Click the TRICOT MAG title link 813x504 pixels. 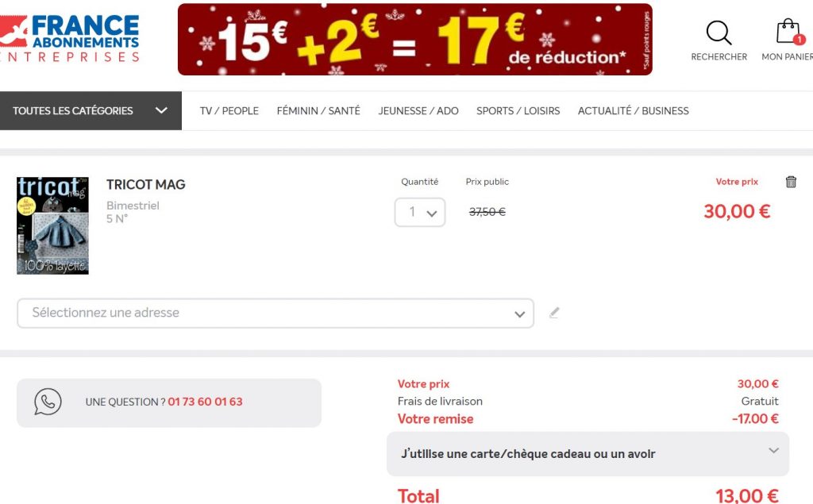click(146, 185)
